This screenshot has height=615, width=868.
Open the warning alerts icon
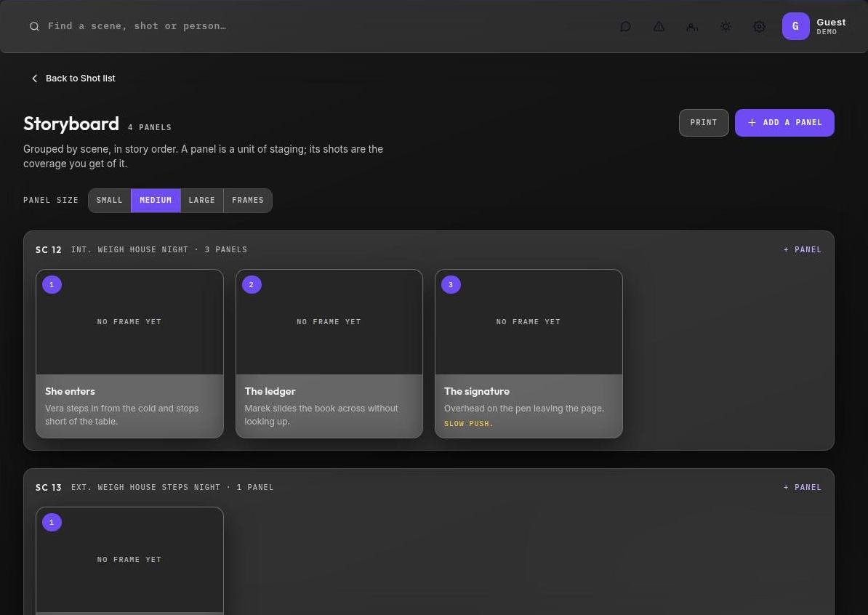pyautogui.click(x=659, y=27)
